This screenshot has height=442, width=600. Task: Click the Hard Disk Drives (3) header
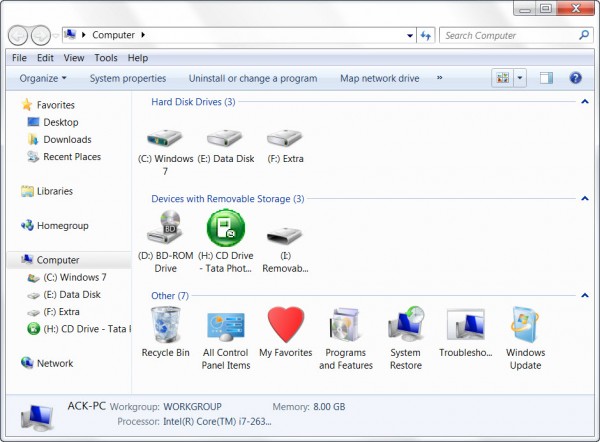tap(193, 102)
